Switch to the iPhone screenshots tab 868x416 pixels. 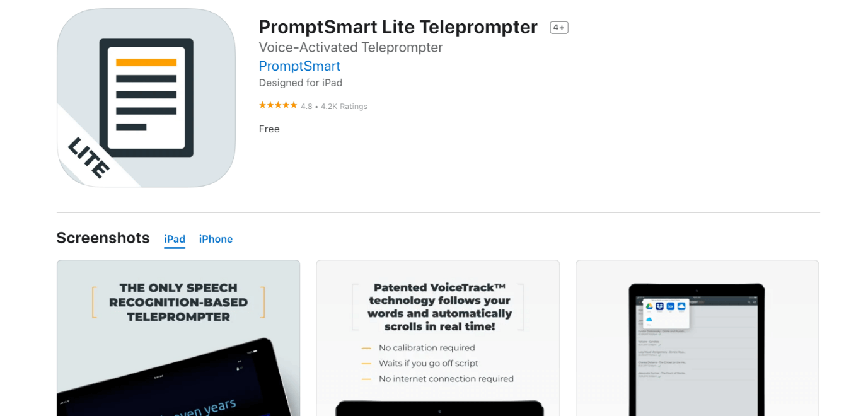click(216, 239)
